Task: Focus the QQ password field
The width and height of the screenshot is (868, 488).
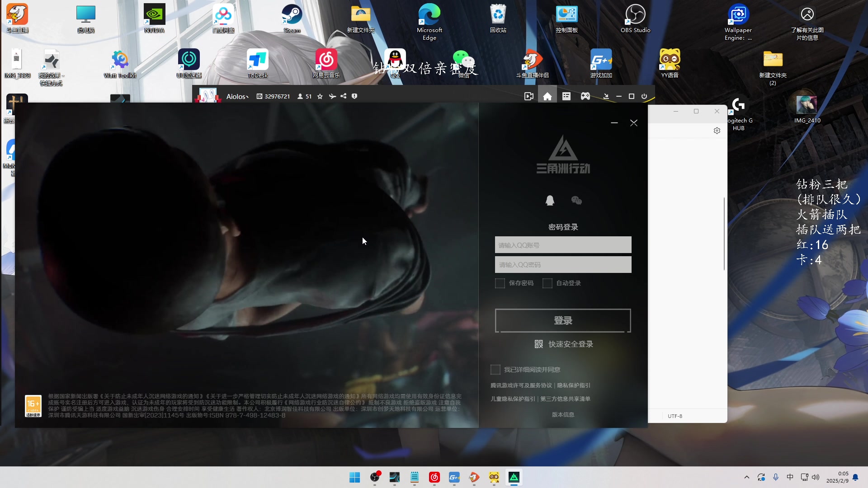Action: point(563,265)
